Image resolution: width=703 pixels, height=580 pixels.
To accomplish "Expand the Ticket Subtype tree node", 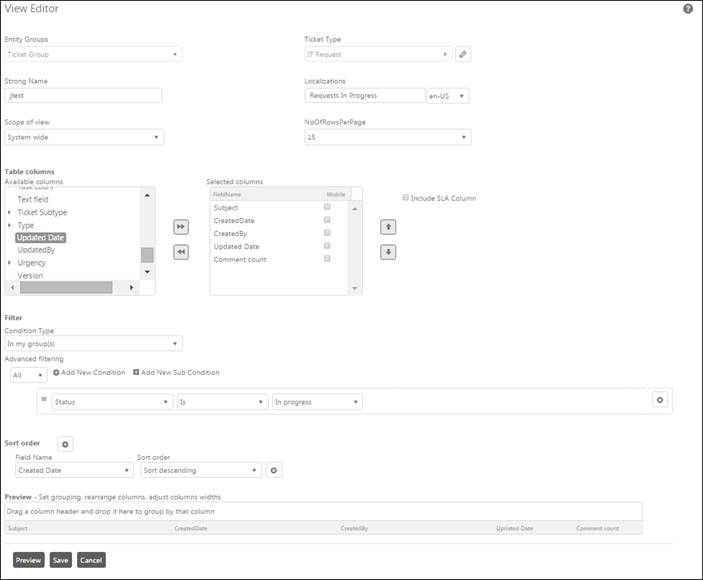I will click(x=10, y=212).
